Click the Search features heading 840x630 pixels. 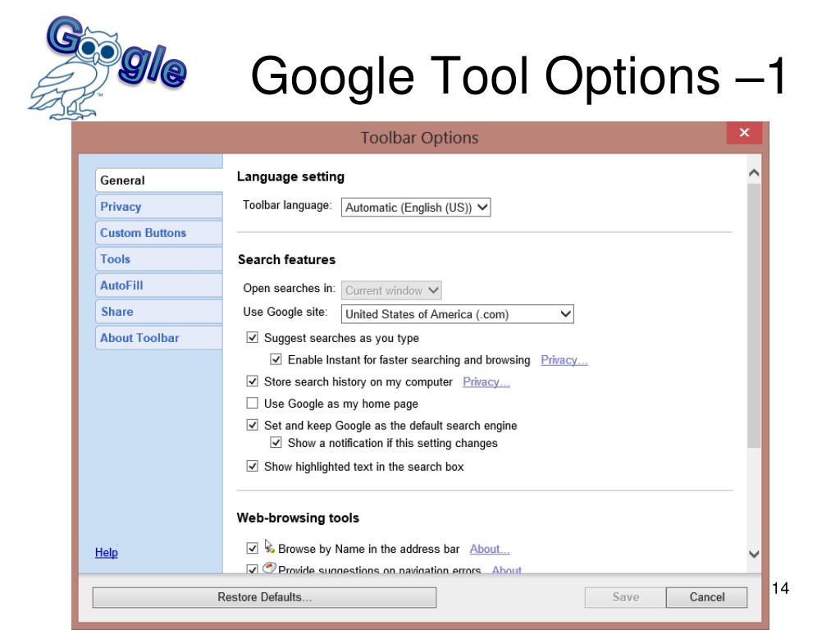click(286, 260)
